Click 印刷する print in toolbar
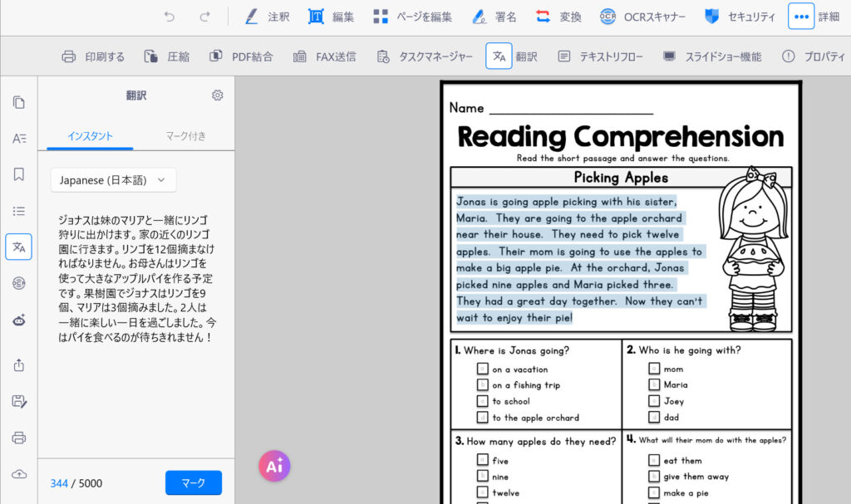Viewport: 851px width, 504px height. pyautogui.click(x=93, y=56)
